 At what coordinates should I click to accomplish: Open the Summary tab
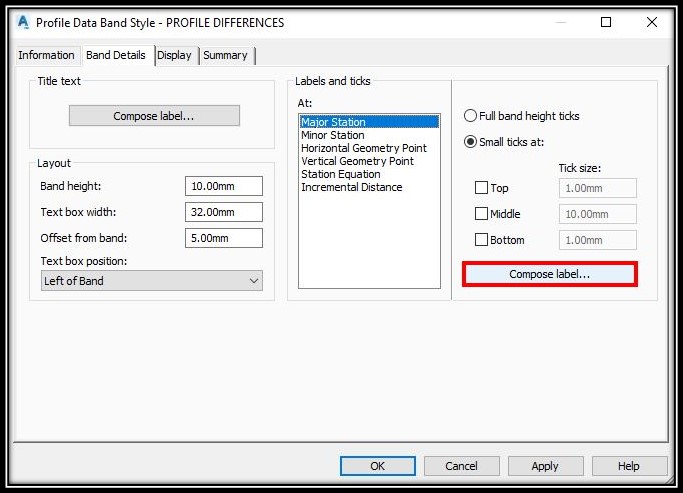(225, 55)
